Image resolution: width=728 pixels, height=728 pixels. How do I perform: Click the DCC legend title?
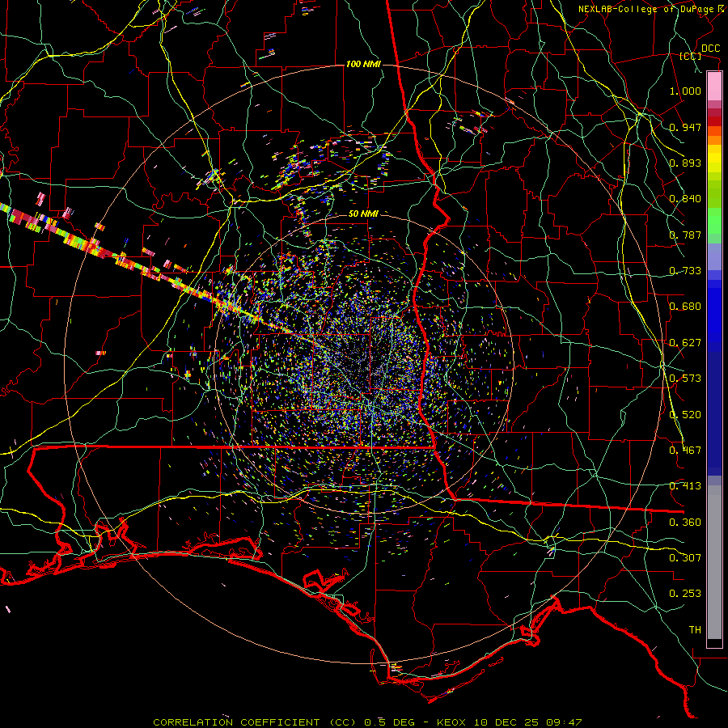[710, 49]
